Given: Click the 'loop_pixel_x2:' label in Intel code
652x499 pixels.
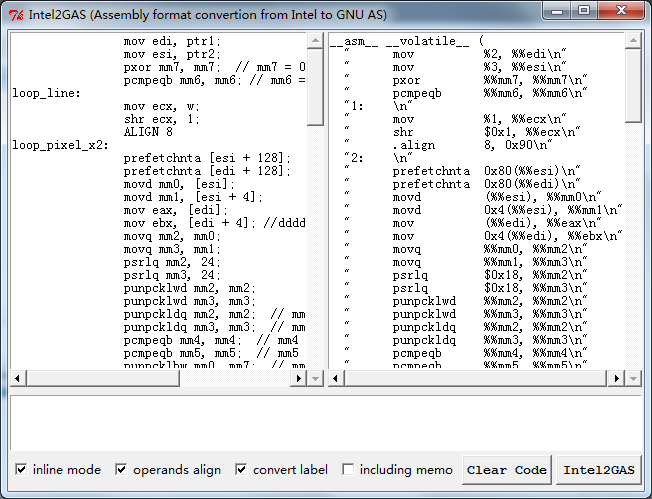Looking at the screenshot, I should point(60,145).
